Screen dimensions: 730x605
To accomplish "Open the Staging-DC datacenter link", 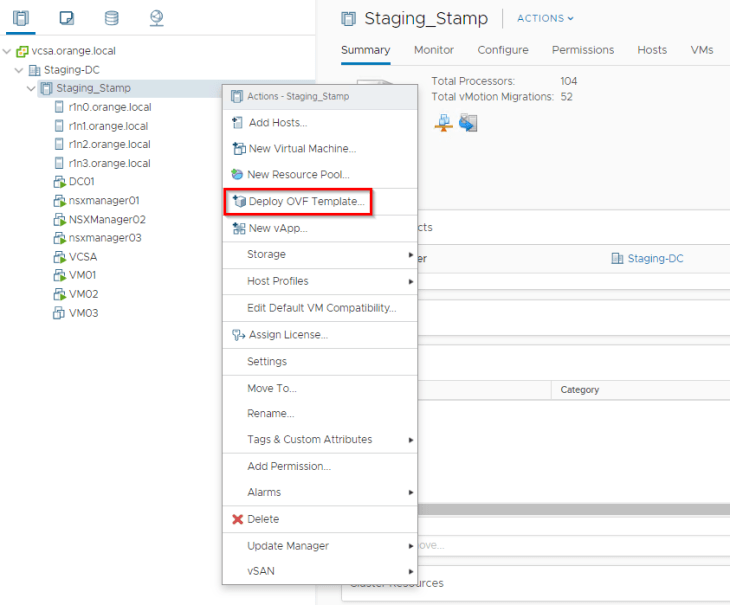I will 655,258.
